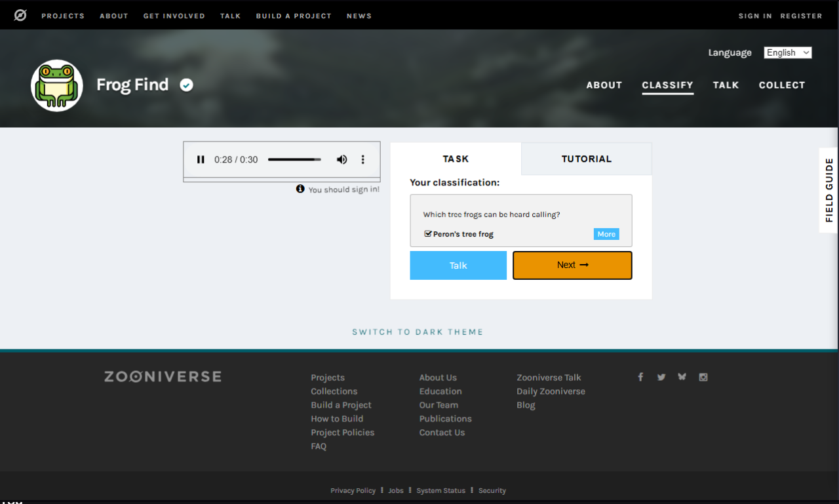
Task: Open the Projects menu item
Action: click(x=63, y=16)
